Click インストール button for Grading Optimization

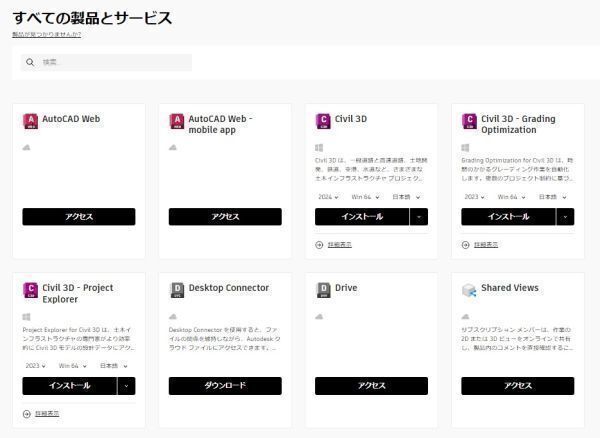508,217
